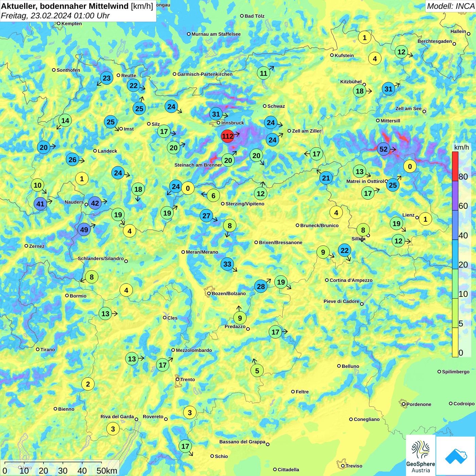The height and width of the screenshot is (476, 476).
Task: Click the Landeck town label
Action: 107,151
